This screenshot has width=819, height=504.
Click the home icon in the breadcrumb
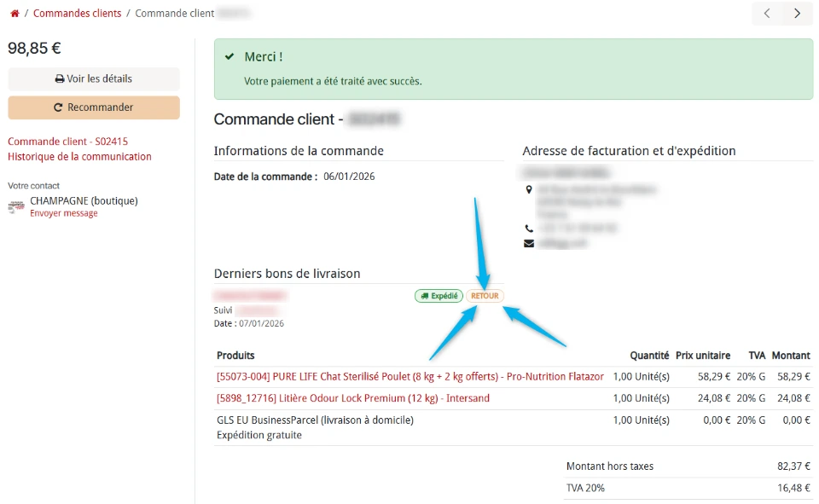15,14
